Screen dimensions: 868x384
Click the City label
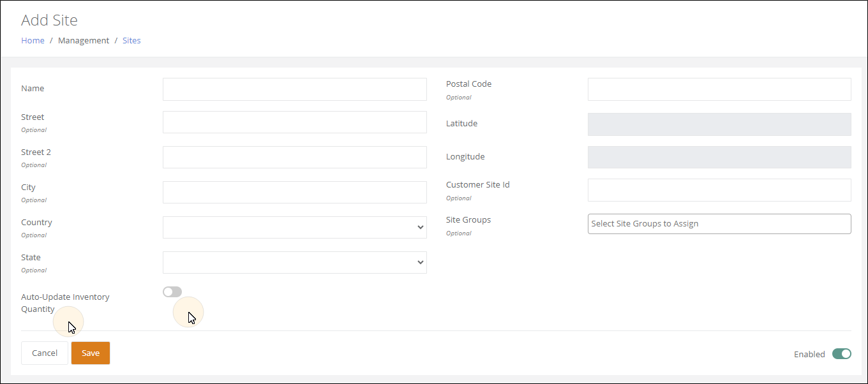pos(28,187)
